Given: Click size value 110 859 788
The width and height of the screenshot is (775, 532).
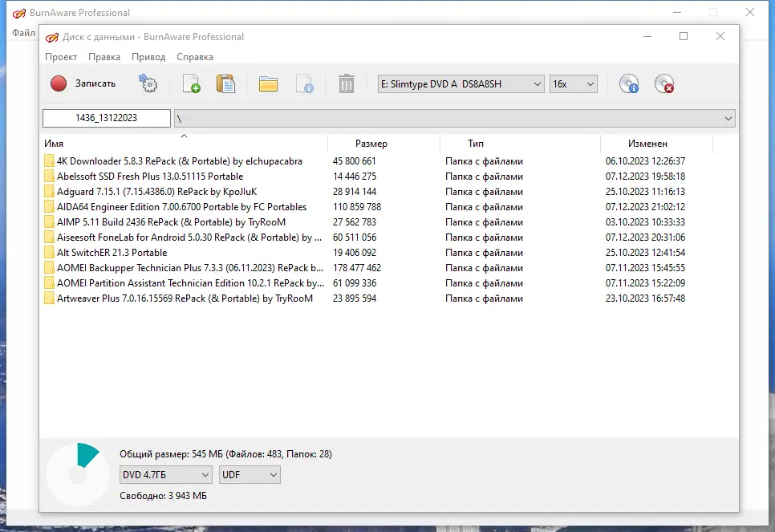Looking at the screenshot, I should [x=357, y=207].
